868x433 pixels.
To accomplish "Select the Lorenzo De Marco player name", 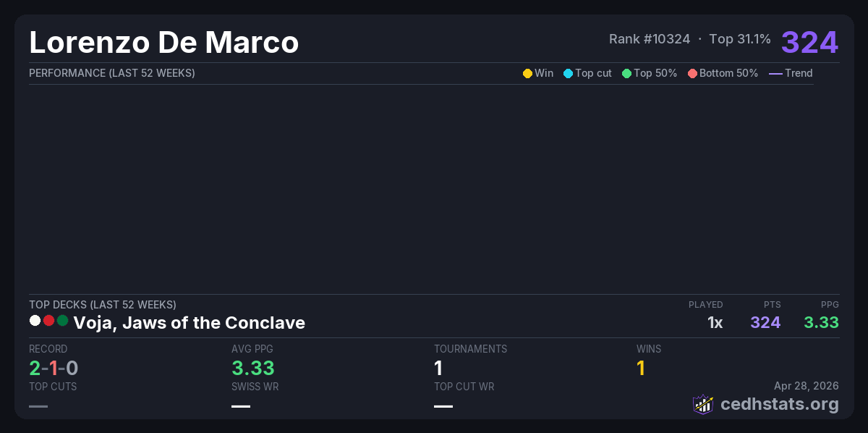I will (163, 42).
